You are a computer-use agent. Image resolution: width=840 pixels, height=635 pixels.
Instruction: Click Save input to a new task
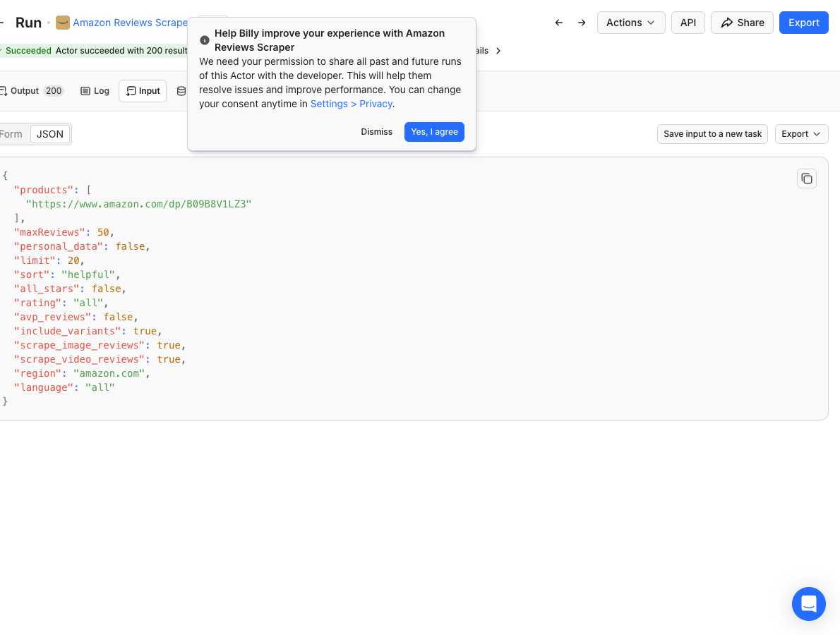[712, 134]
